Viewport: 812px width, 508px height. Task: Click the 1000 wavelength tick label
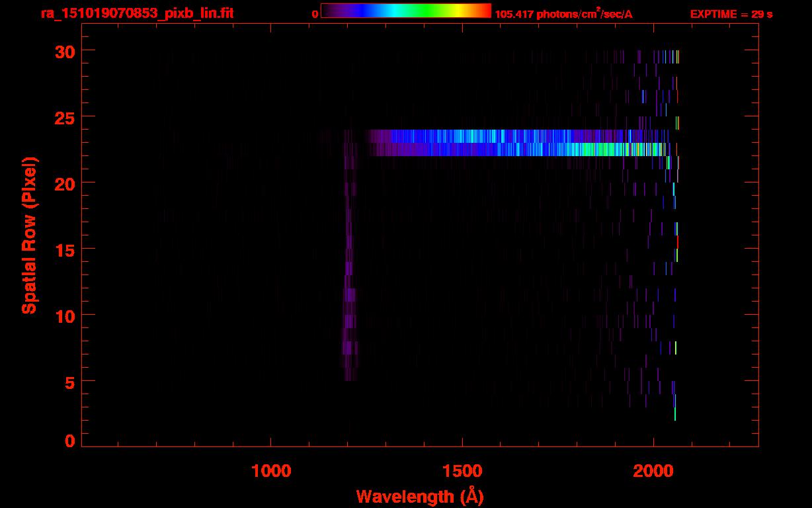pyautogui.click(x=271, y=471)
